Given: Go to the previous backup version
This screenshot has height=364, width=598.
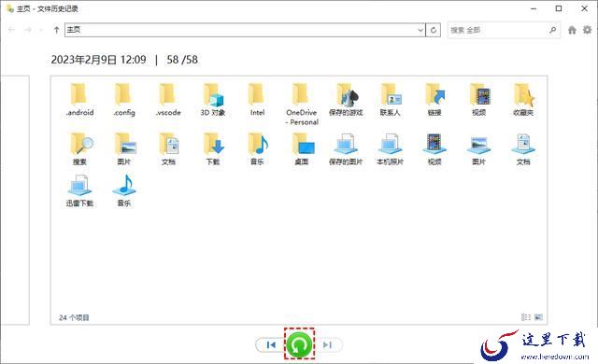Looking at the screenshot, I should click(x=271, y=345).
